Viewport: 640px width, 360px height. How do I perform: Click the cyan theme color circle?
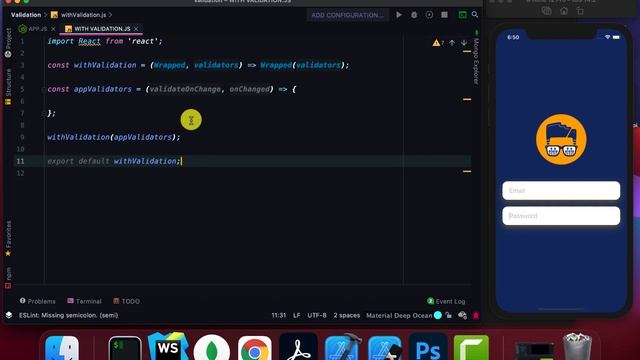(438, 315)
